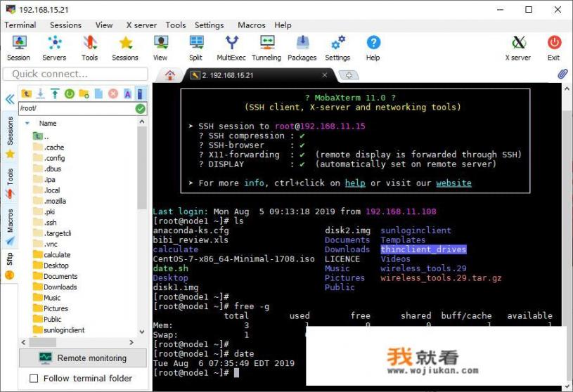Screen dimensions: 573x392
Task: Click terminal scrollbar up arrow
Action: tap(567, 89)
